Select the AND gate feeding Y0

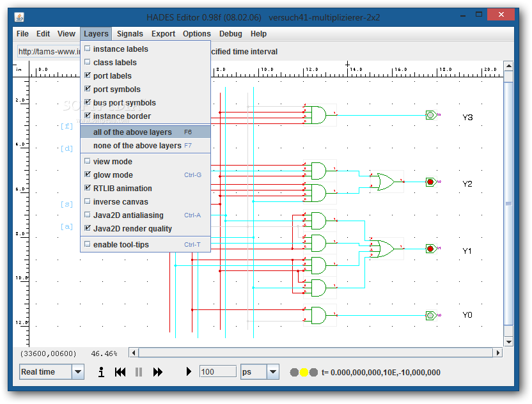(319, 316)
